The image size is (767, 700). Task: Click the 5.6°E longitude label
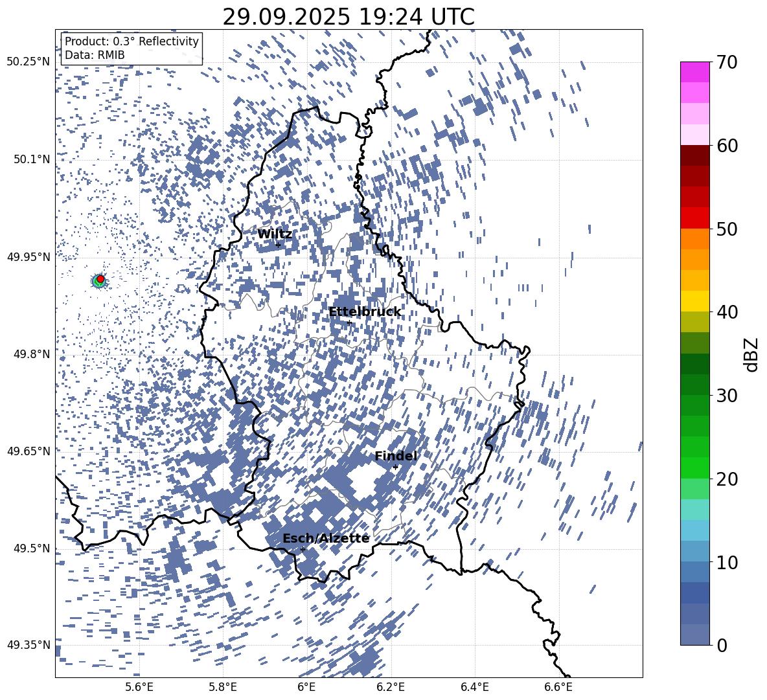(139, 687)
